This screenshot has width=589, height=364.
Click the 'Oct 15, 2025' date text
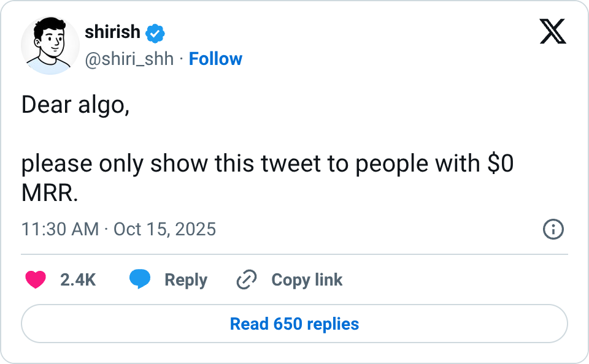click(165, 229)
